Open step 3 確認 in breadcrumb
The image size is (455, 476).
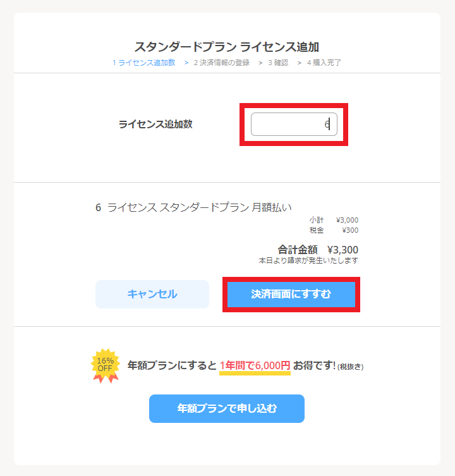pos(277,63)
